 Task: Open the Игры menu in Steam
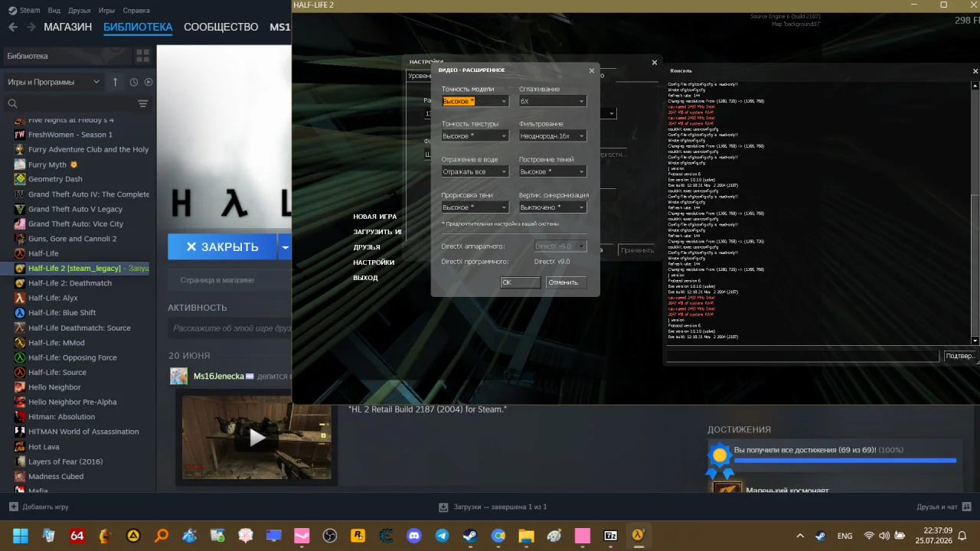coord(107,11)
